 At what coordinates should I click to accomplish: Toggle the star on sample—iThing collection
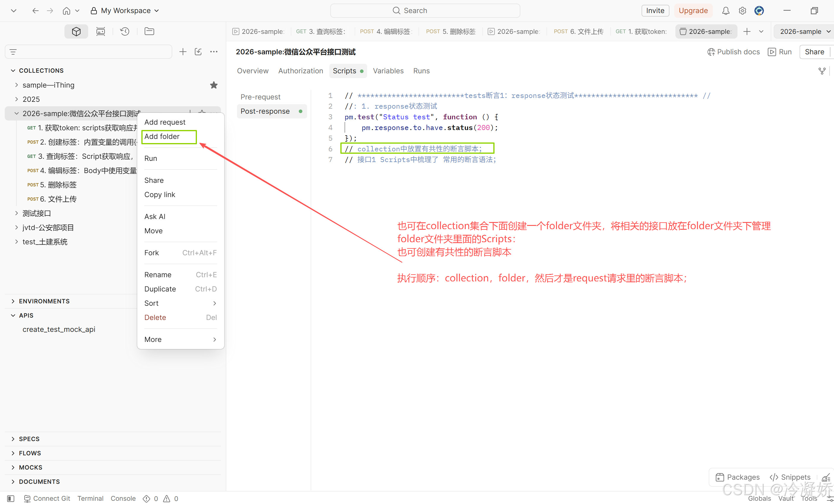pos(214,85)
